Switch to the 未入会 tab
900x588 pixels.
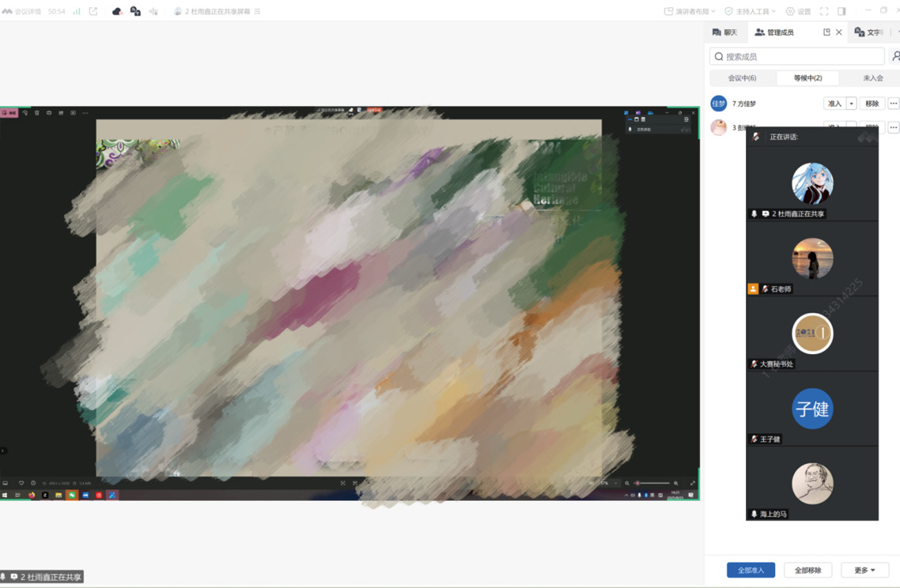(872, 78)
